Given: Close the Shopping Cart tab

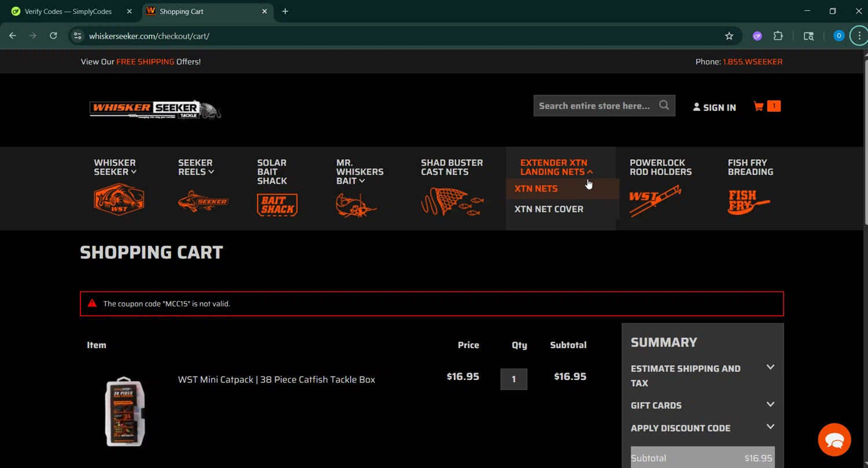Looking at the screenshot, I should coord(264,11).
